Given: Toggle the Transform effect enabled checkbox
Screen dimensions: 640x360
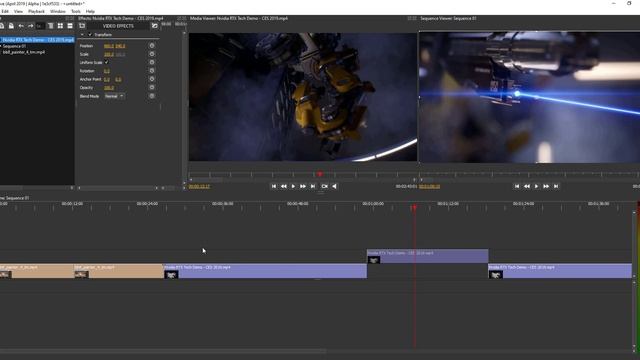Looking at the screenshot, I should click(90, 35).
